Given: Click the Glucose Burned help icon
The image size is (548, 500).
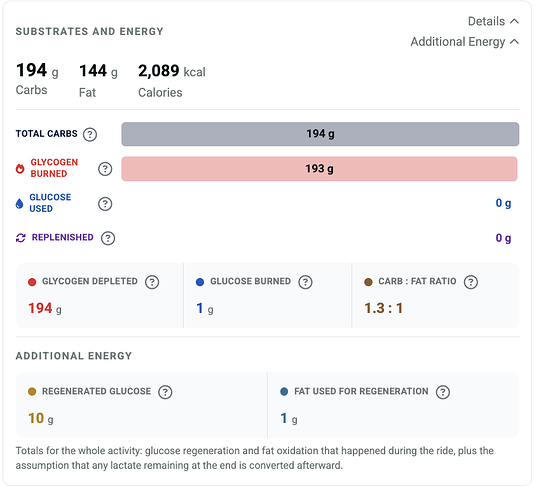Looking at the screenshot, I should (x=305, y=282).
